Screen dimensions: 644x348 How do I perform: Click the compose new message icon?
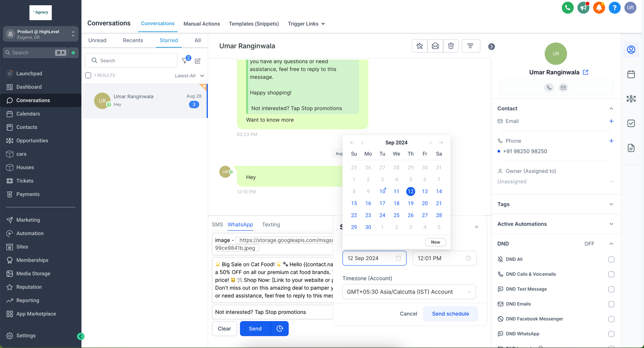tap(198, 61)
